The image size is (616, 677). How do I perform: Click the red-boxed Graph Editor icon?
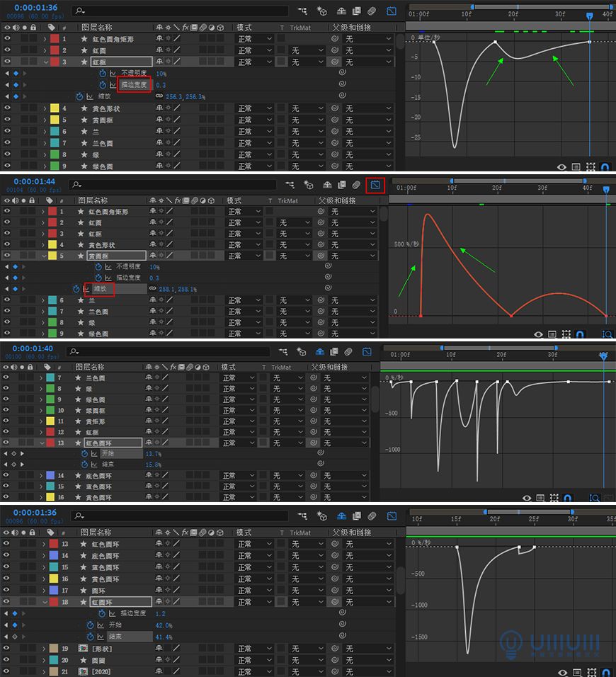(x=375, y=186)
